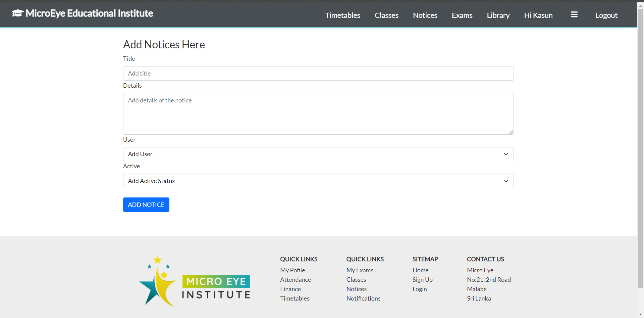Click the scrollbar down arrow
The image size is (644, 318).
640,315
